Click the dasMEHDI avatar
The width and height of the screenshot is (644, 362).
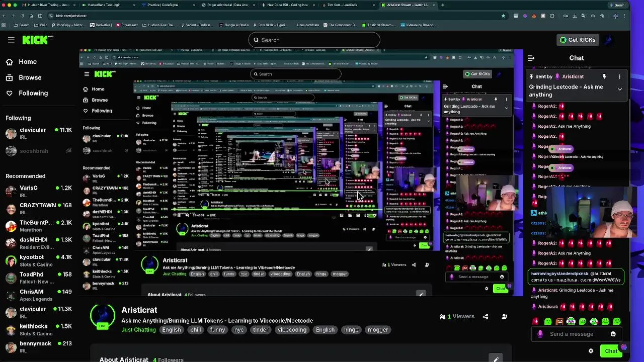pos(11,243)
